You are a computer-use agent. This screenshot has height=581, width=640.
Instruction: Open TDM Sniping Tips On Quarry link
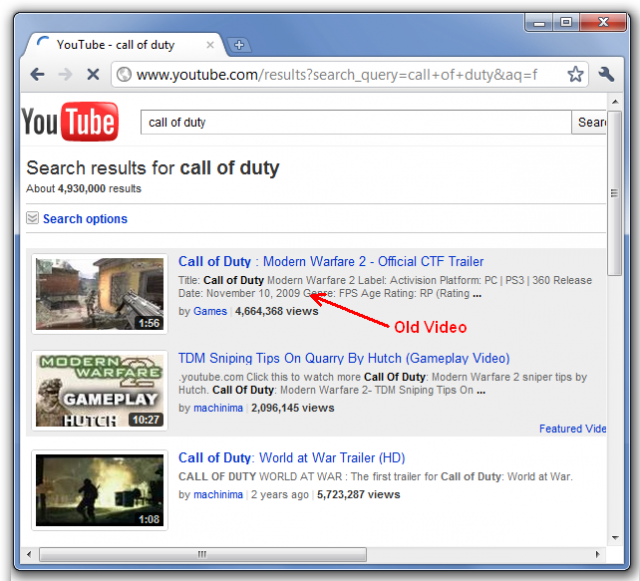coord(343,358)
